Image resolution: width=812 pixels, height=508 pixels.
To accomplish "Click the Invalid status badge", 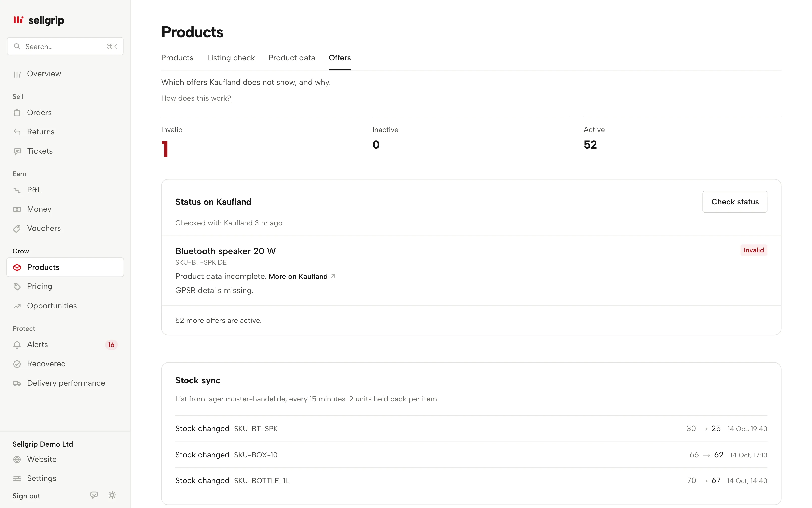I will point(754,250).
